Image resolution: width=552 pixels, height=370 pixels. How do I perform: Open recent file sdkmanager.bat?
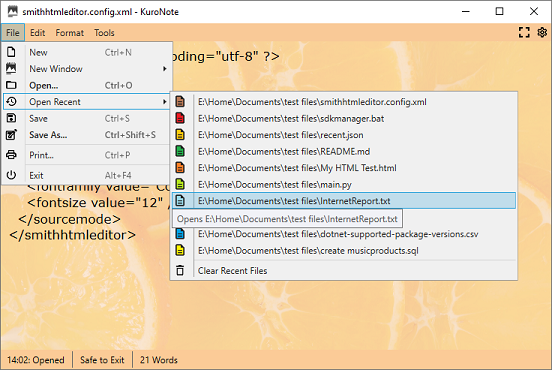(344, 118)
